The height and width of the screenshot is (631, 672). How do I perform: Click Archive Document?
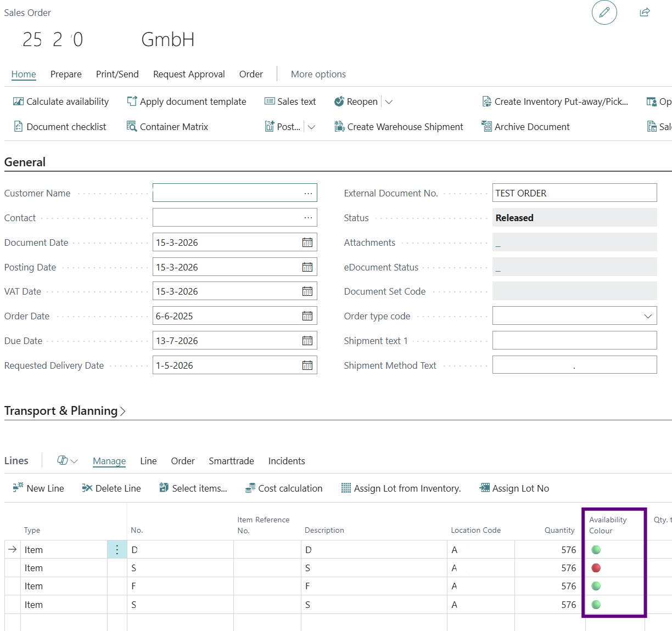525,127
